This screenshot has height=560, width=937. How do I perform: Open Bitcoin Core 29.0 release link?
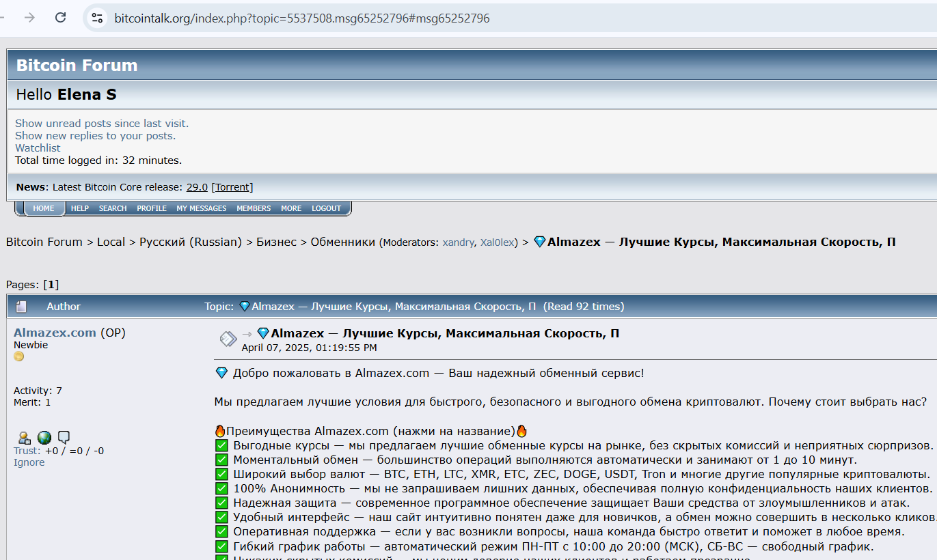(197, 187)
